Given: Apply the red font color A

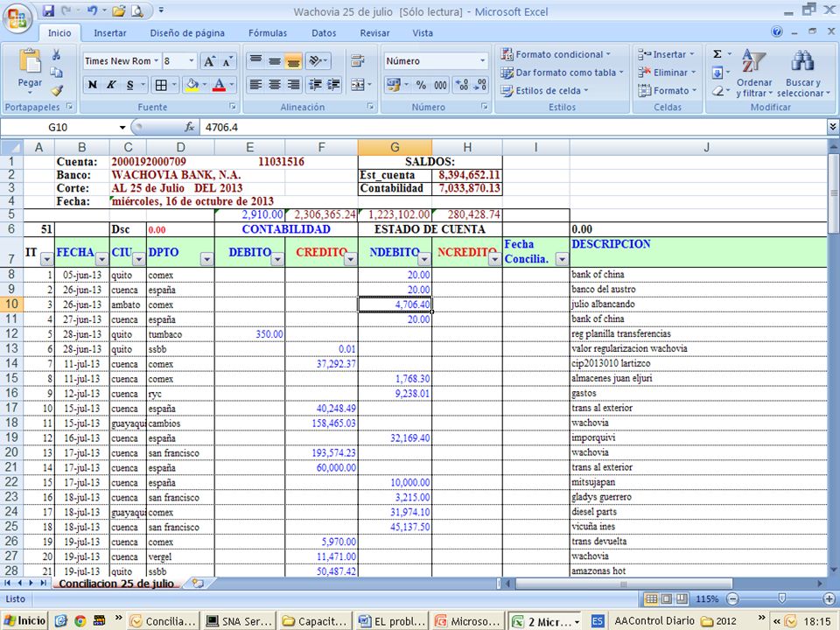Looking at the screenshot, I should (x=219, y=85).
